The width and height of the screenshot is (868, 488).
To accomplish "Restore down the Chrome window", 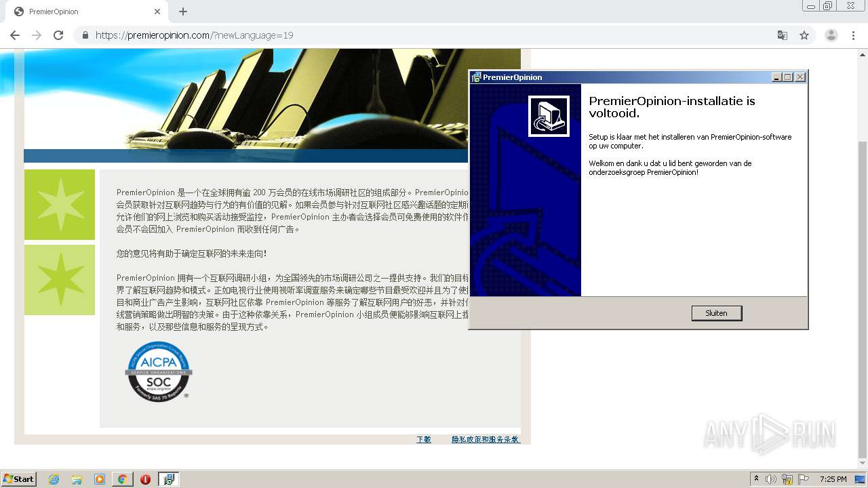I will [x=827, y=6].
